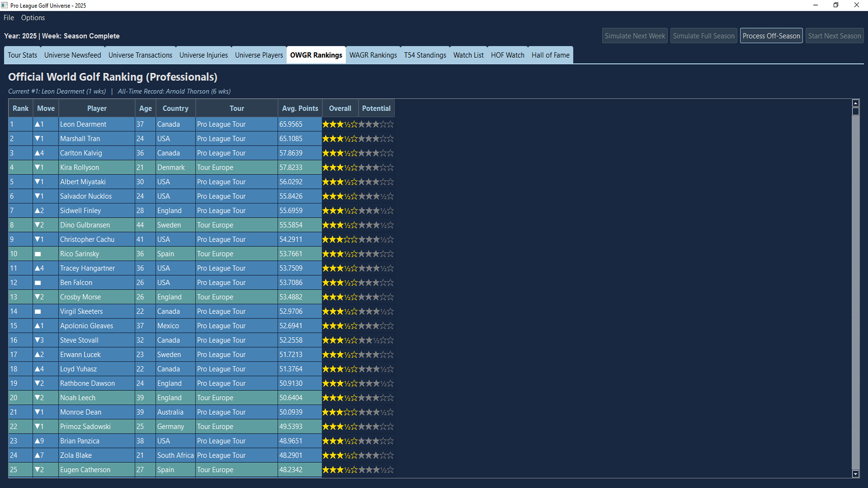Screen dimensions: 868x488
Task: Switch to the WAGR Rankings tab
Action: click(373, 55)
